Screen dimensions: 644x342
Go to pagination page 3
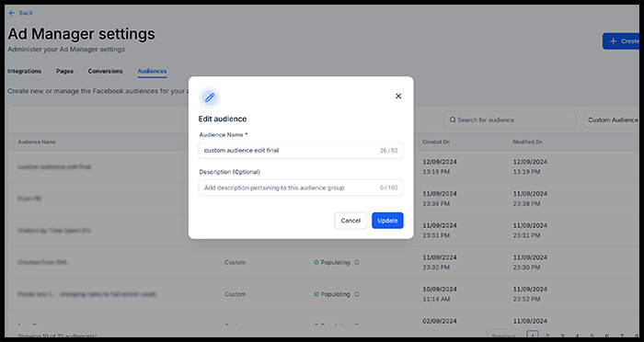[562, 336]
